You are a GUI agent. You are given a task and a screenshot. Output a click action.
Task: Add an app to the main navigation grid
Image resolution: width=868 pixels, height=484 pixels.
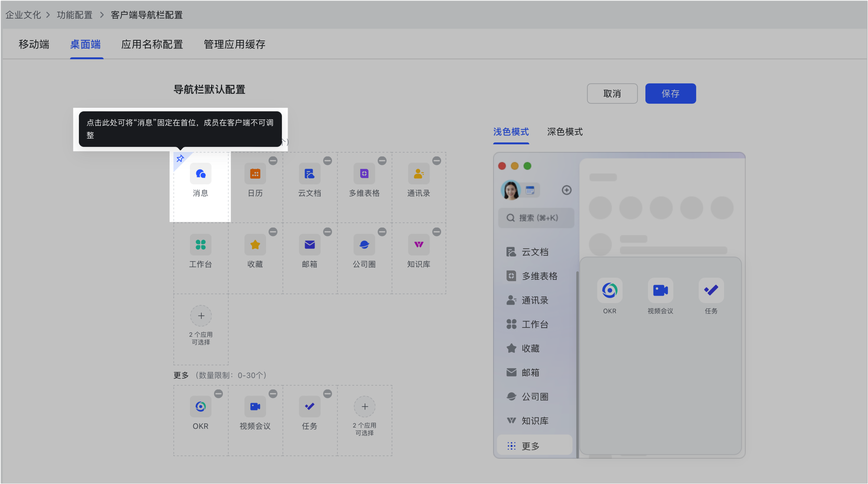(201, 316)
